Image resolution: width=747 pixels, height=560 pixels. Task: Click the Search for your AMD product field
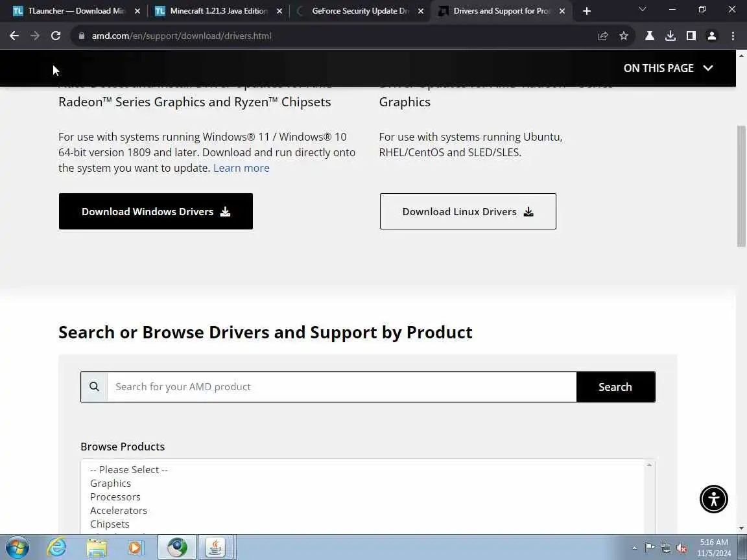pyautogui.click(x=342, y=387)
